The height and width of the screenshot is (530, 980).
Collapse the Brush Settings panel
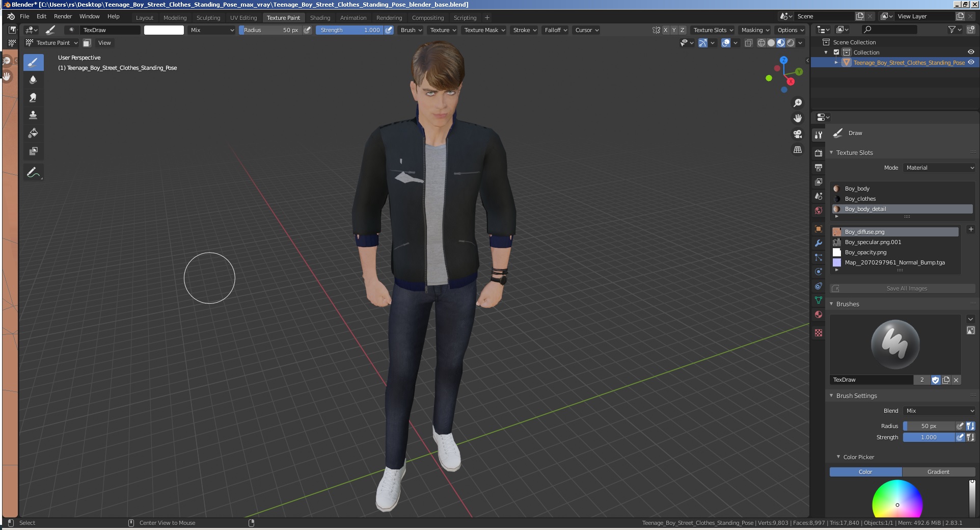click(x=832, y=395)
